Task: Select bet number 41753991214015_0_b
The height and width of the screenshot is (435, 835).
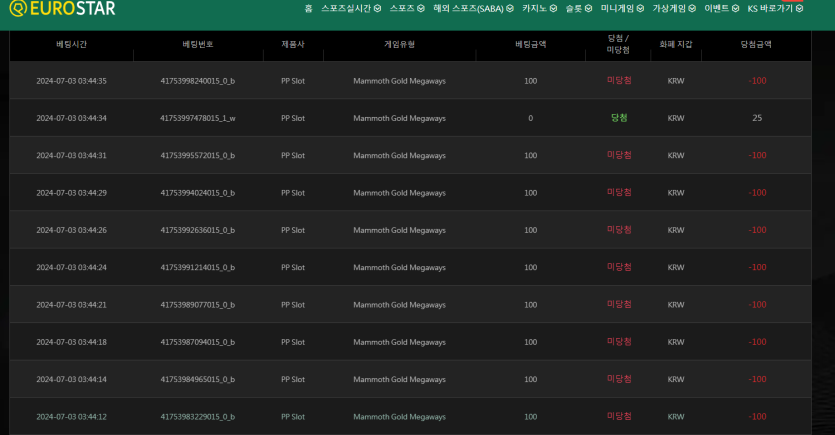Action: [198, 267]
